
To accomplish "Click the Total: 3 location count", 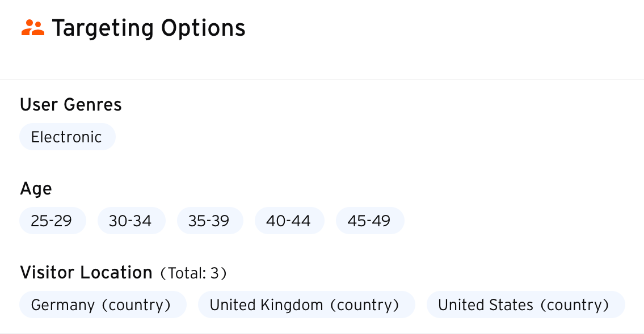I will (x=193, y=274).
